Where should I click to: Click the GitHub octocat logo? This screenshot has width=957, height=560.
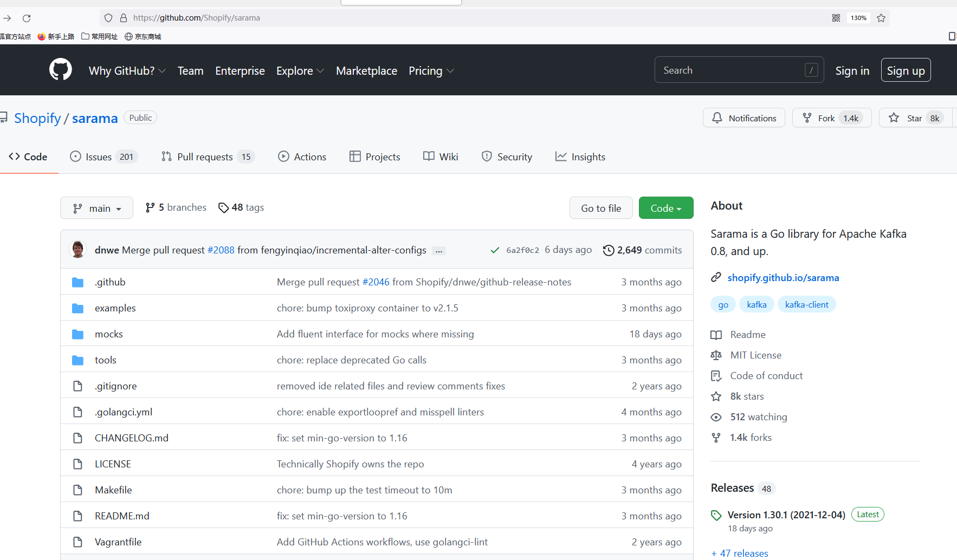point(61,70)
